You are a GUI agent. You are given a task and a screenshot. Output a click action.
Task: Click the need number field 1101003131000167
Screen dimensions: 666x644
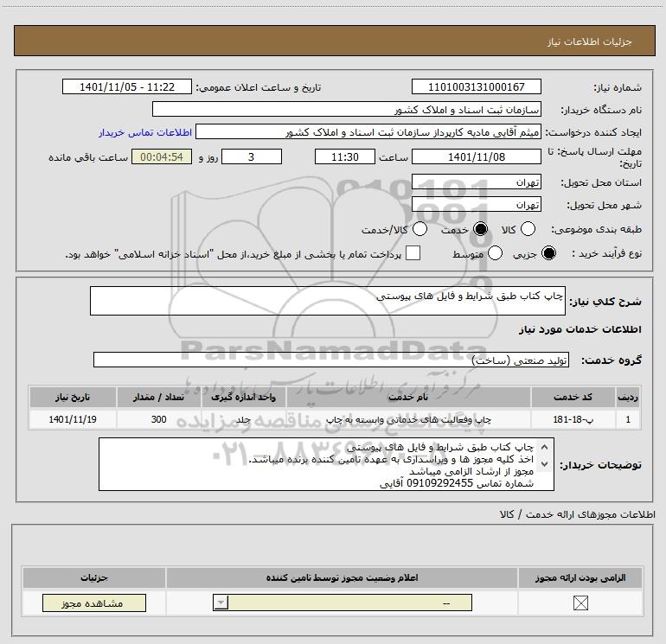[476, 86]
